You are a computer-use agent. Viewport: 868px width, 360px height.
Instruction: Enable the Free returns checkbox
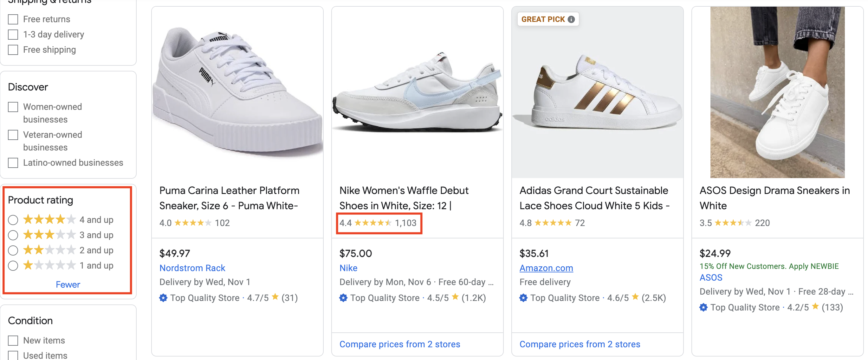[x=13, y=19]
